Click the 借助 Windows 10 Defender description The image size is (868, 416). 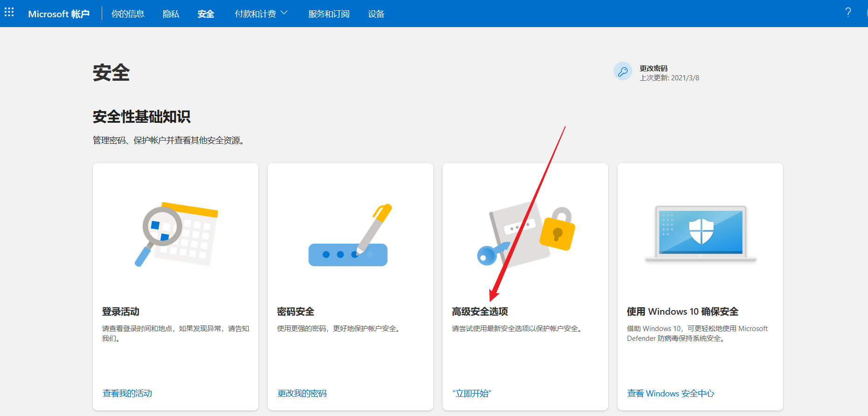[x=697, y=333]
